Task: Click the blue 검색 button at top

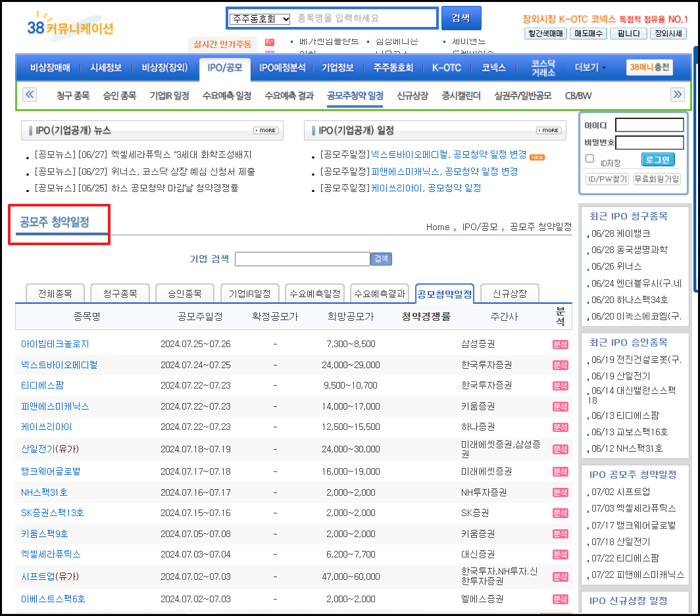Action: [x=461, y=18]
